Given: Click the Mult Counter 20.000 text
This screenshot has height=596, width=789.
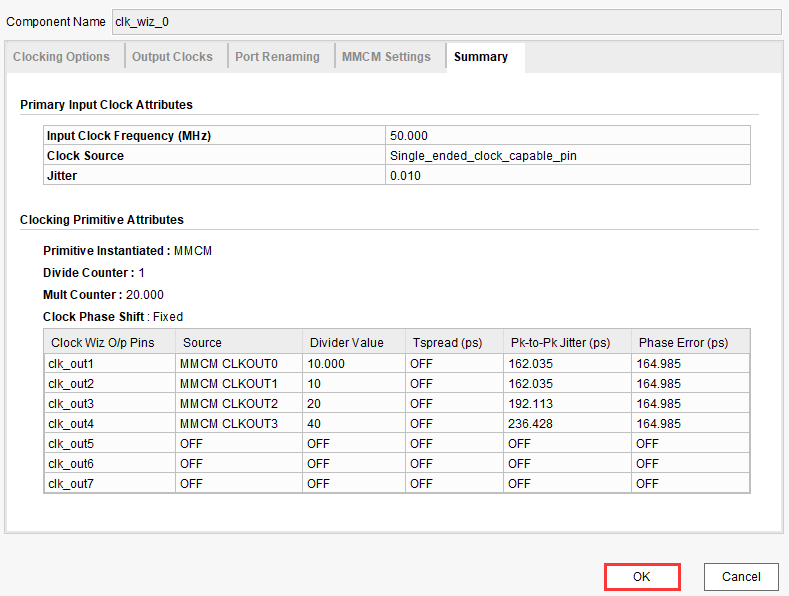Looking at the screenshot, I should click(103, 294).
